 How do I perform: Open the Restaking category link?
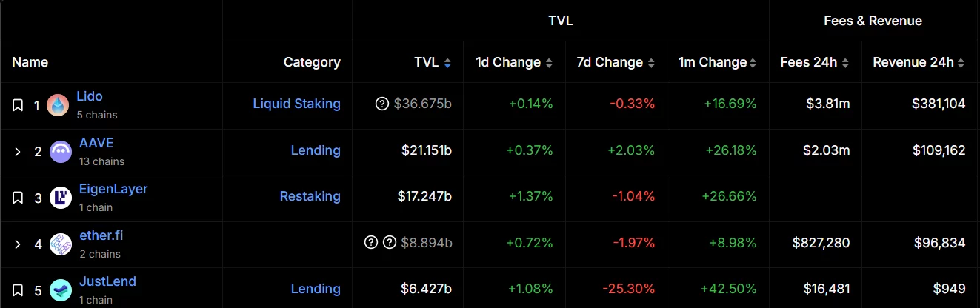[x=310, y=196]
